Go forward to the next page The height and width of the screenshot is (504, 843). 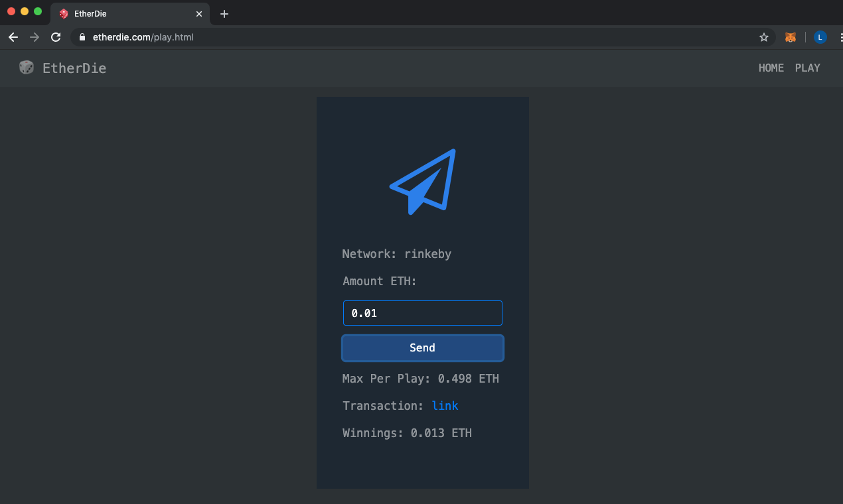pyautogui.click(x=35, y=37)
